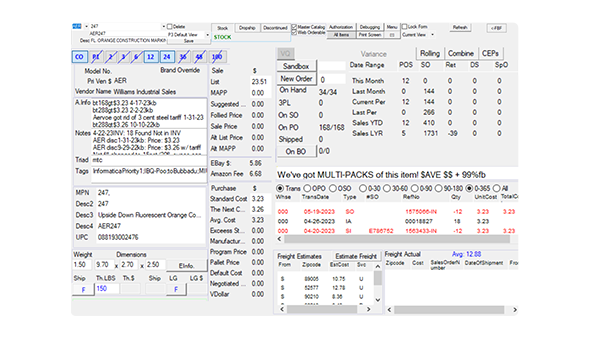Switch to the Dropship tab
The width and height of the screenshot is (590, 360).
click(x=247, y=28)
